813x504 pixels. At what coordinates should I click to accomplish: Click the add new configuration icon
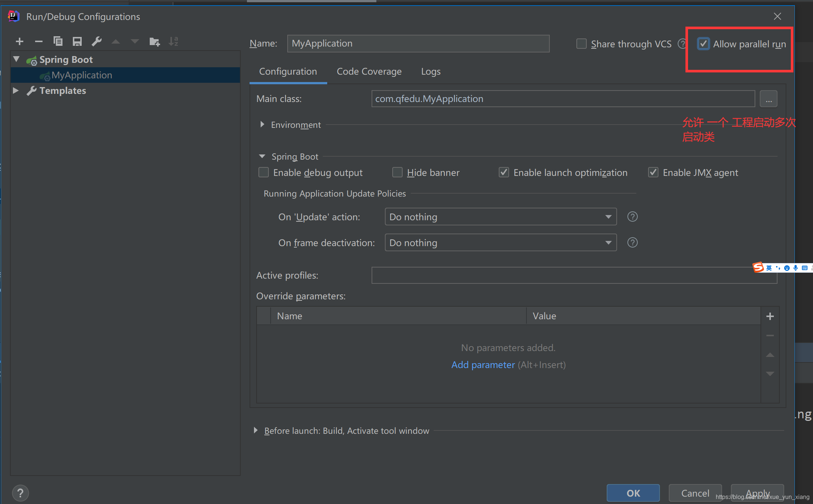pos(19,41)
